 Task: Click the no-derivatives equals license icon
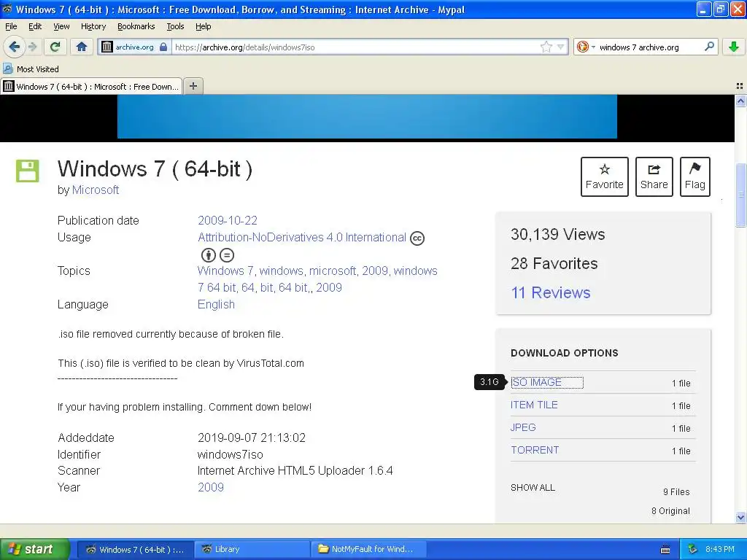click(227, 255)
